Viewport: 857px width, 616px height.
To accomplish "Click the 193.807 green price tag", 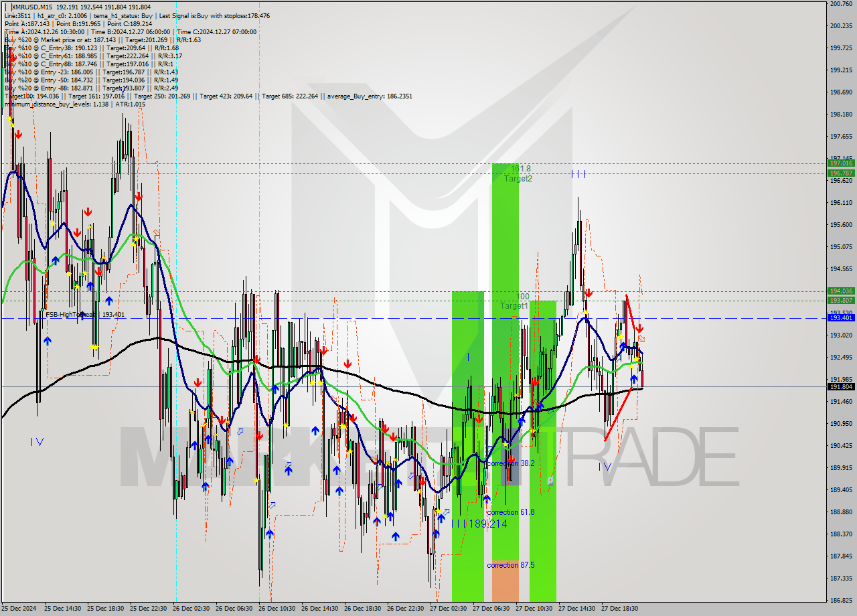I will click(841, 300).
